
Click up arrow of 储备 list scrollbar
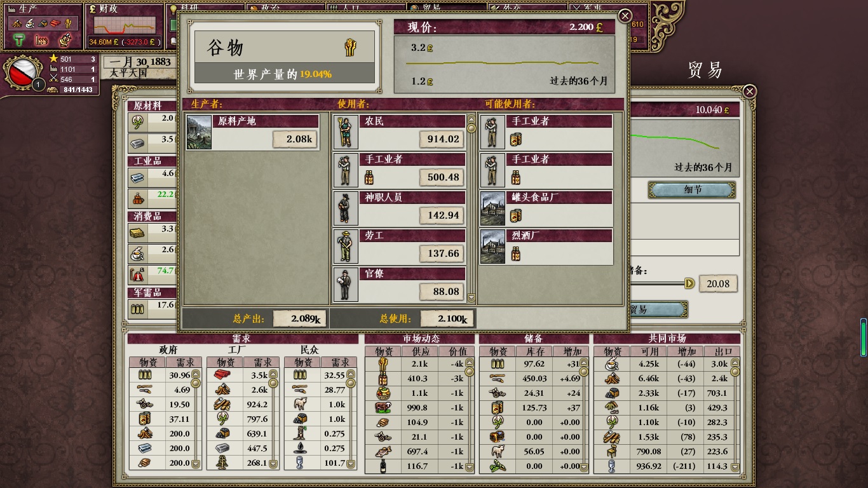584,362
